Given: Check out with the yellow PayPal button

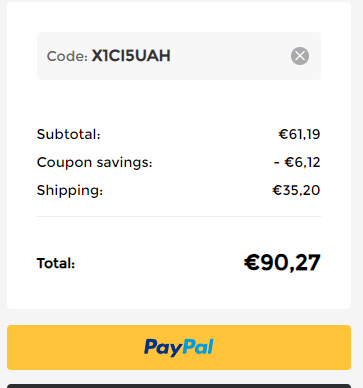Looking at the screenshot, I should coord(179,347).
